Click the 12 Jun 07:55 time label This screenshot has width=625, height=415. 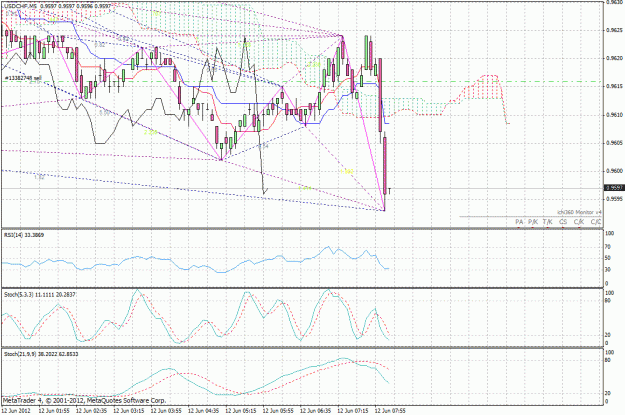(390, 410)
